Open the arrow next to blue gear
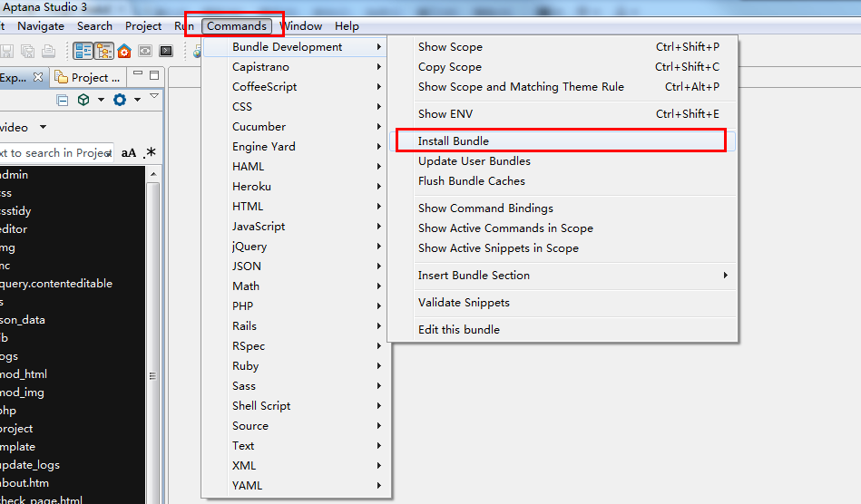This screenshot has height=504, width=861. (x=137, y=100)
